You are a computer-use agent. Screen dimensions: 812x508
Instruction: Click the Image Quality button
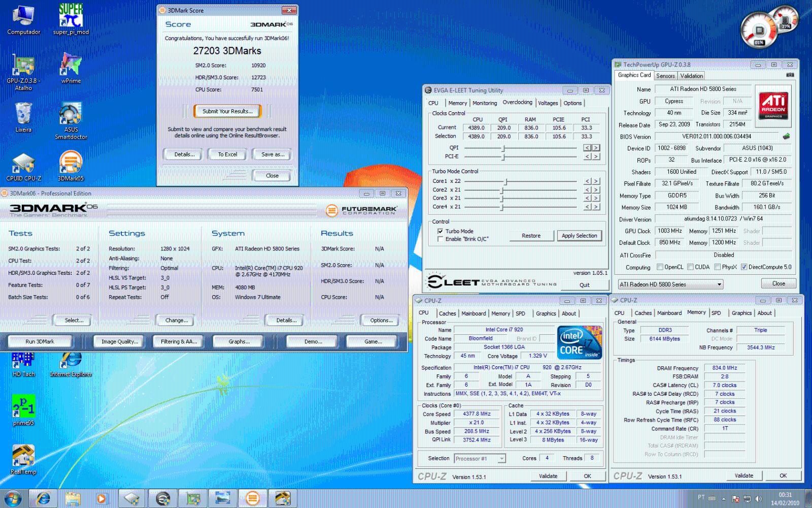[x=120, y=341]
